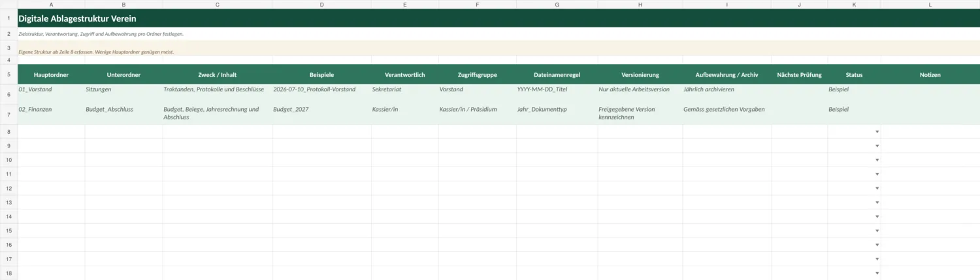Select the cell '2026-07-10_Protokoll-Vorstand'
The image size is (980, 280).
click(x=321, y=94)
